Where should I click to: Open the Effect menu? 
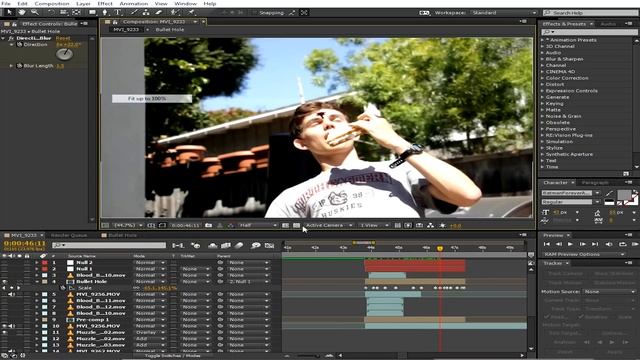point(105,4)
